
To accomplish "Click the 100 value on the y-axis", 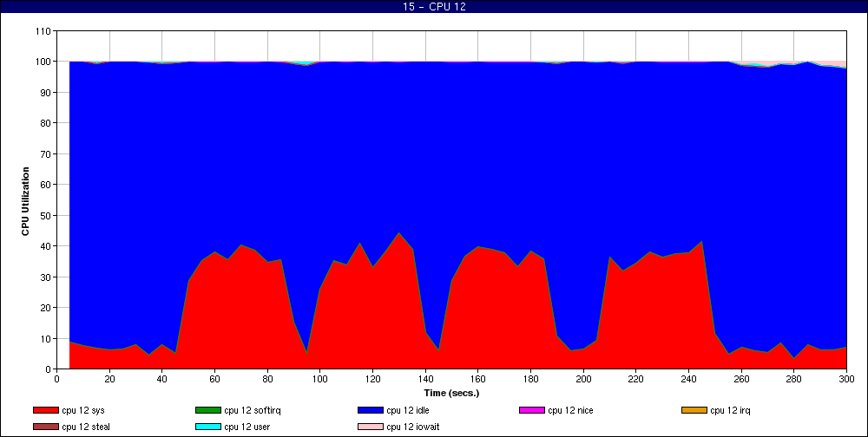I will coord(42,62).
